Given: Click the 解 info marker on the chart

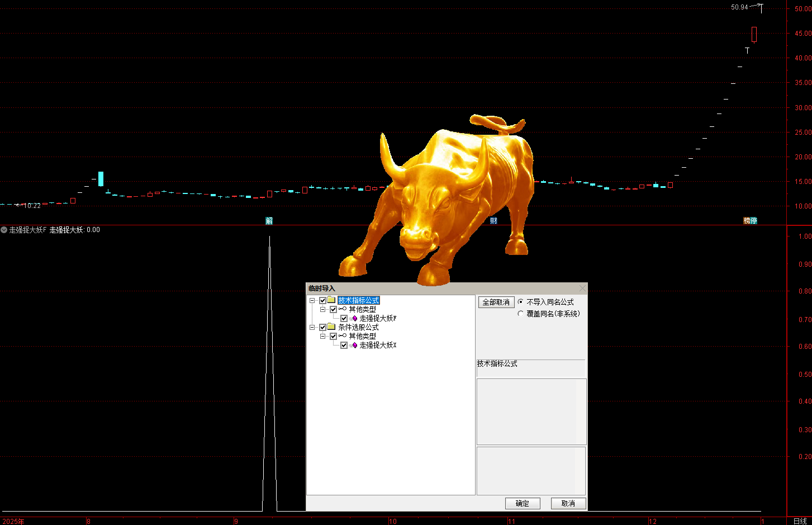Looking at the screenshot, I should pos(269,221).
